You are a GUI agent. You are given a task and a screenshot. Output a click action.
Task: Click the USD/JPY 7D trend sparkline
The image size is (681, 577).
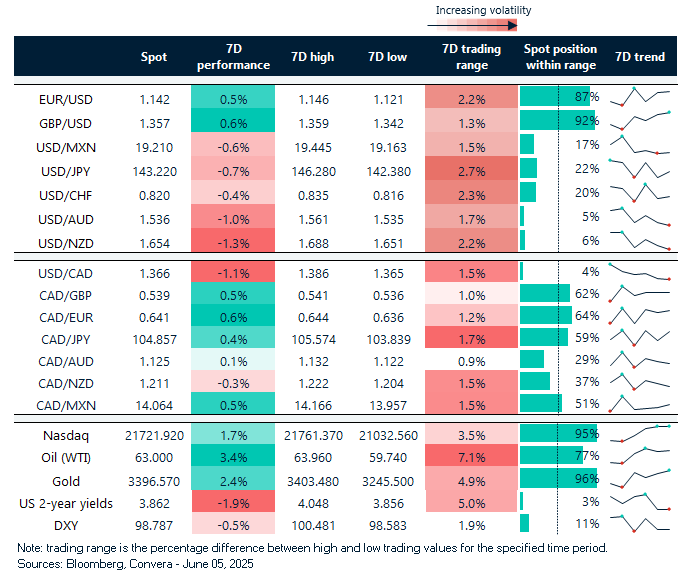(640, 169)
